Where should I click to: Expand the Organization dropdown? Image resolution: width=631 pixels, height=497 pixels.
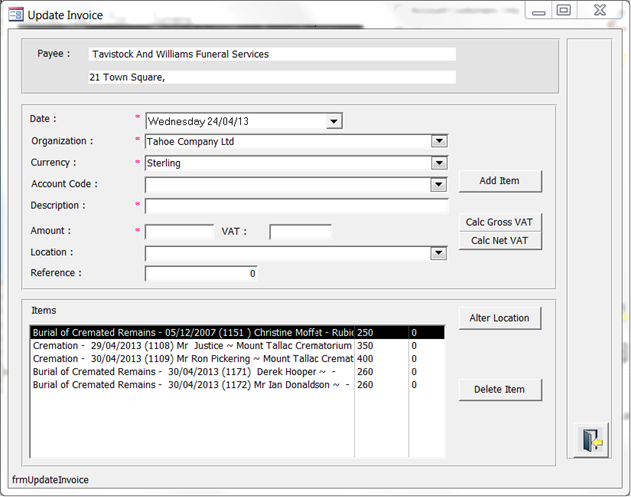click(x=439, y=141)
